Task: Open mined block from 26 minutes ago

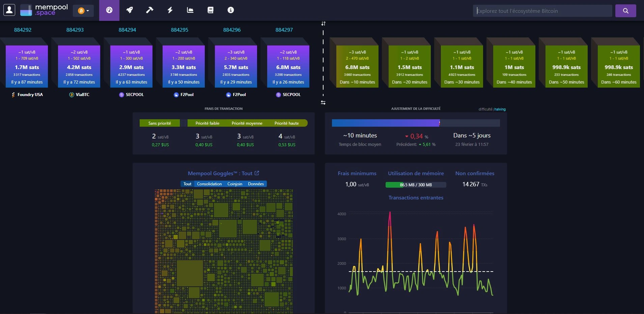Action: [288, 67]
